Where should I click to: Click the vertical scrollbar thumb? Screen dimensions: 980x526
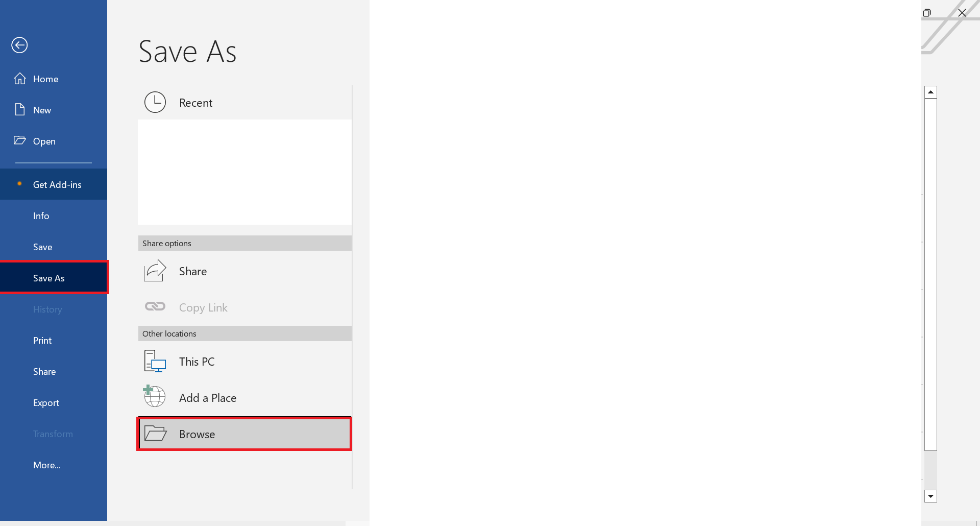tap(930, 274)
